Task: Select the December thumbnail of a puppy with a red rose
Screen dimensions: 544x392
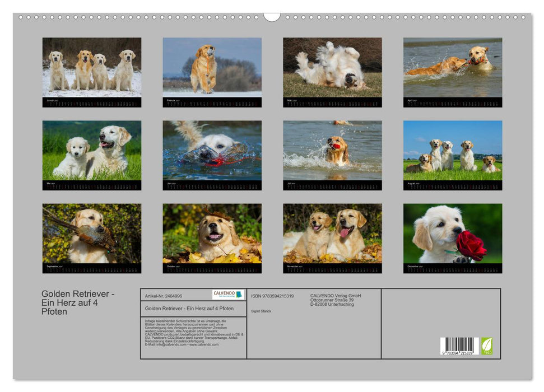Action: [453, 239]
